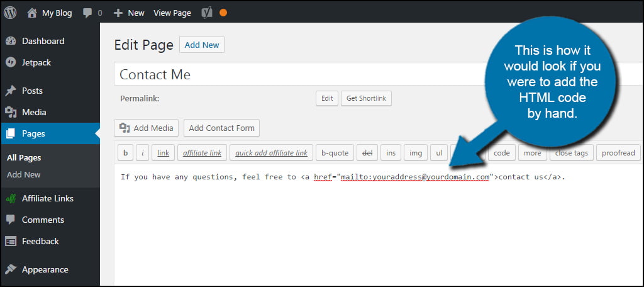Click the mailto:youraddress@yourdomain.com text
This screenshot has width=644, height=287.
415,177
